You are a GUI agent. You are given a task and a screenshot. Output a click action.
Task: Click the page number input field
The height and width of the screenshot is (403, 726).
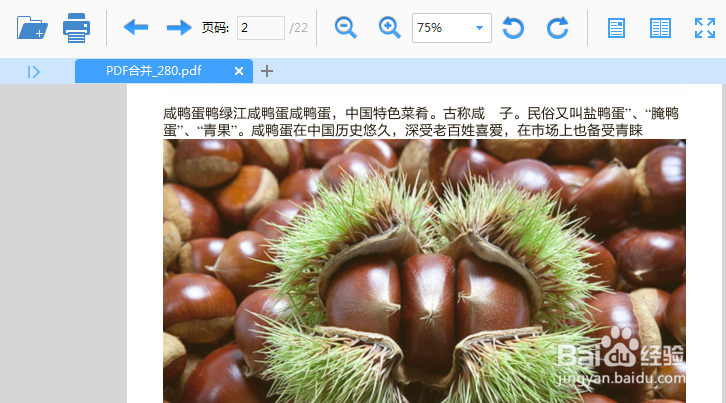pos(261,28)
